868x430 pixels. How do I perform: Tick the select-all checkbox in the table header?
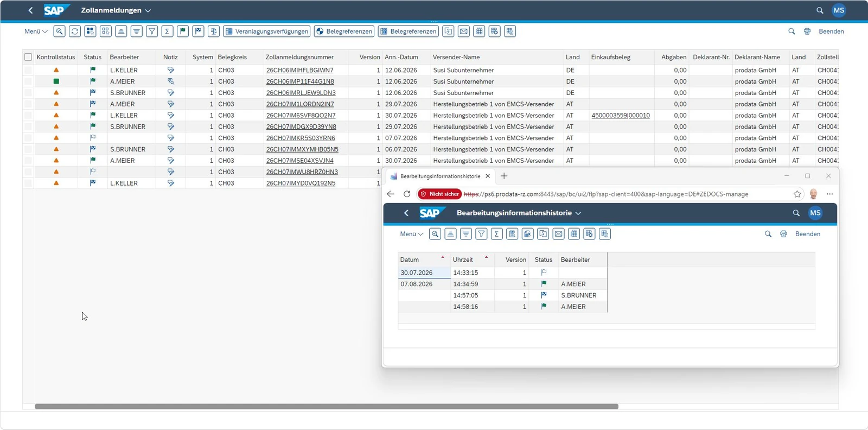pyautogui.click(x=28, y=57)
